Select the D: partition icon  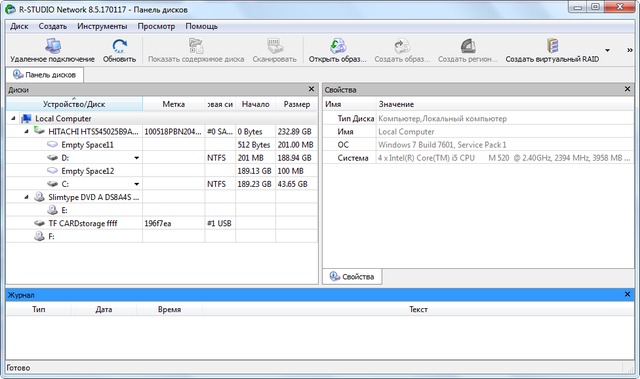(52, 157)
